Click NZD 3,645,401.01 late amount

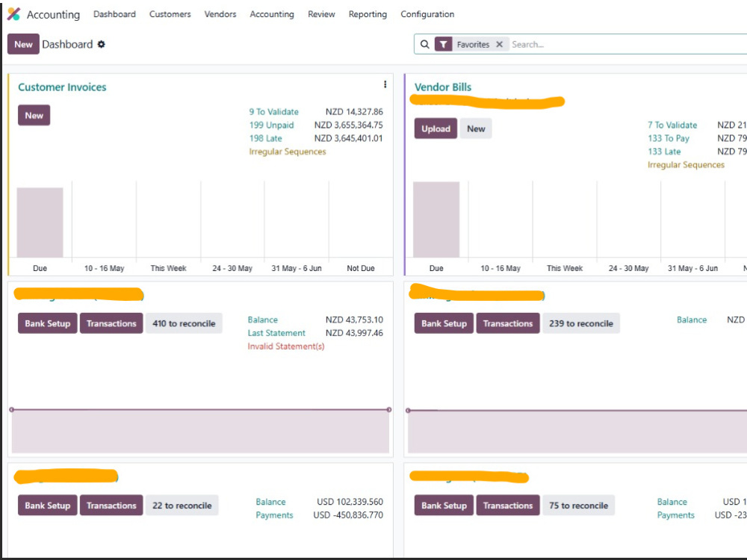click(348, 139)
